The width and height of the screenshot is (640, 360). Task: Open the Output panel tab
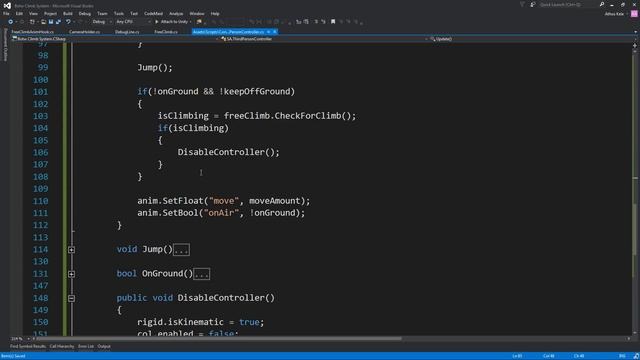pyautogui.click(x=104, y=347)
